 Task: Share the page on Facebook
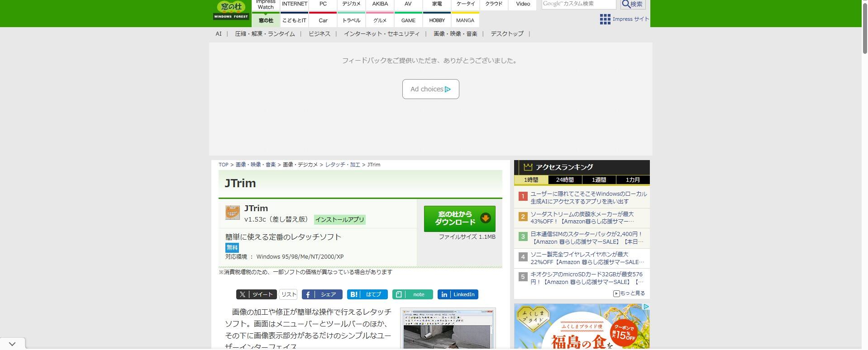322,294
